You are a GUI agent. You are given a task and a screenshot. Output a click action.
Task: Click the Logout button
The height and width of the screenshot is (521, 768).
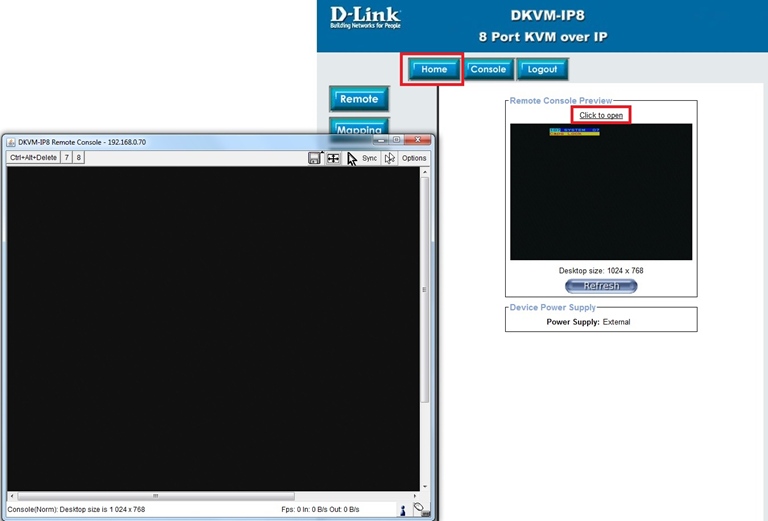click(543, 70)
